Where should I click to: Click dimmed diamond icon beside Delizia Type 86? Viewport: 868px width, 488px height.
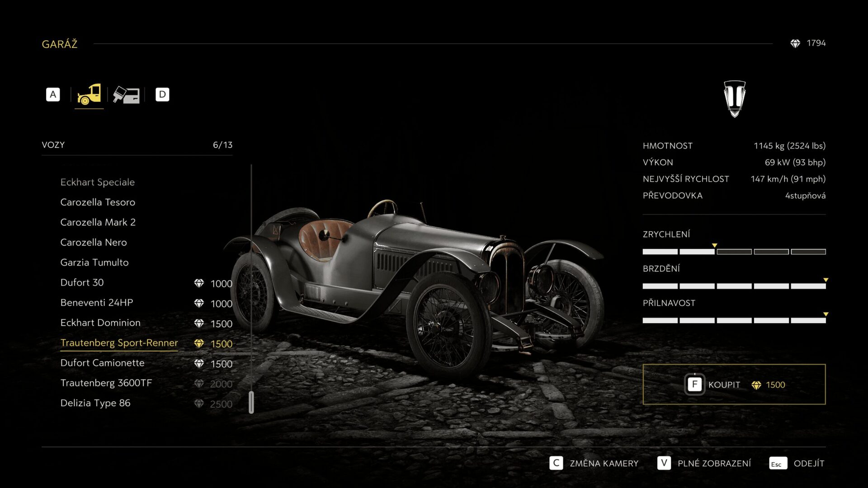pos(199,404)
